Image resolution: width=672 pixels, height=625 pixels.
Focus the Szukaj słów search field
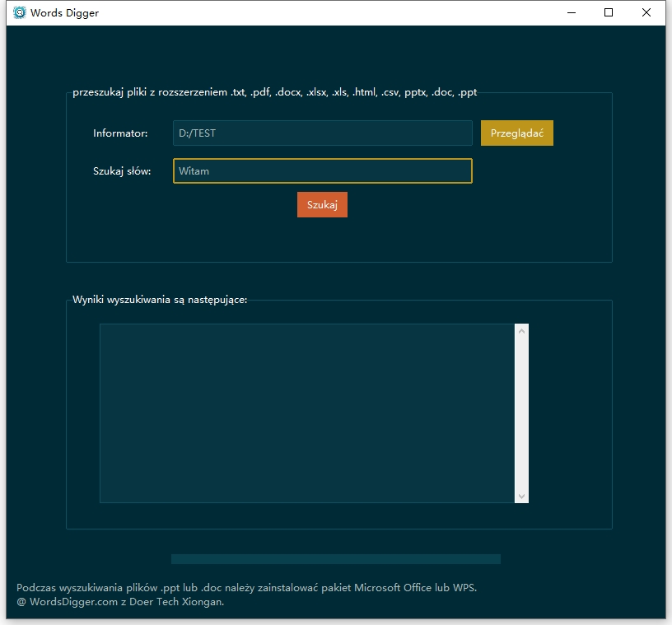[323, 170]
